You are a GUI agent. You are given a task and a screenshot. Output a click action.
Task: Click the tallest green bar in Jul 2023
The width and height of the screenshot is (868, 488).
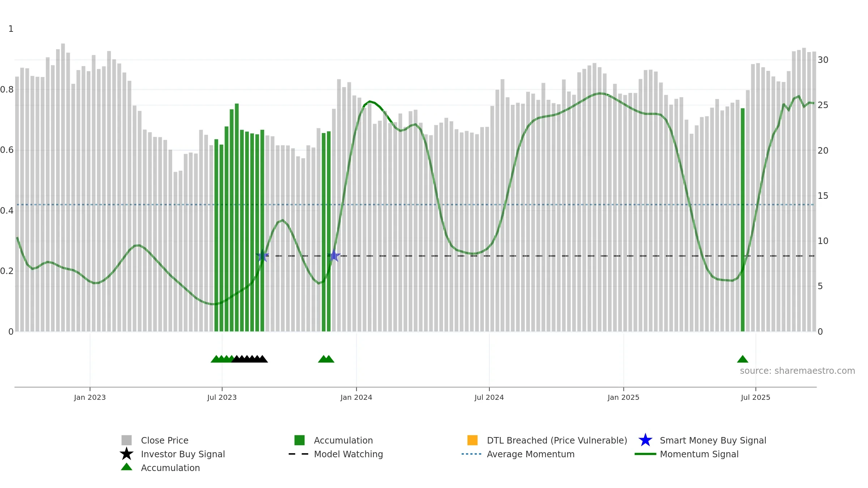tap(237, 218)
